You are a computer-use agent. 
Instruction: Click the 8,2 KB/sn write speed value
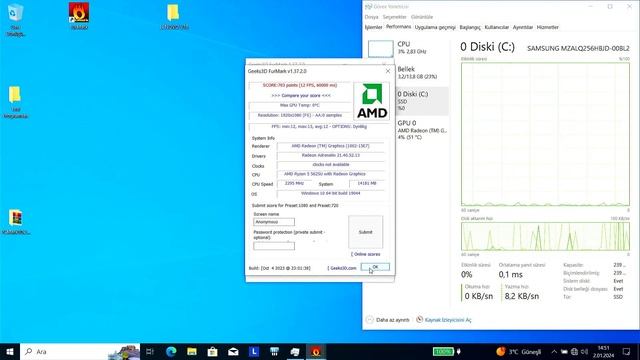(522, 296)
